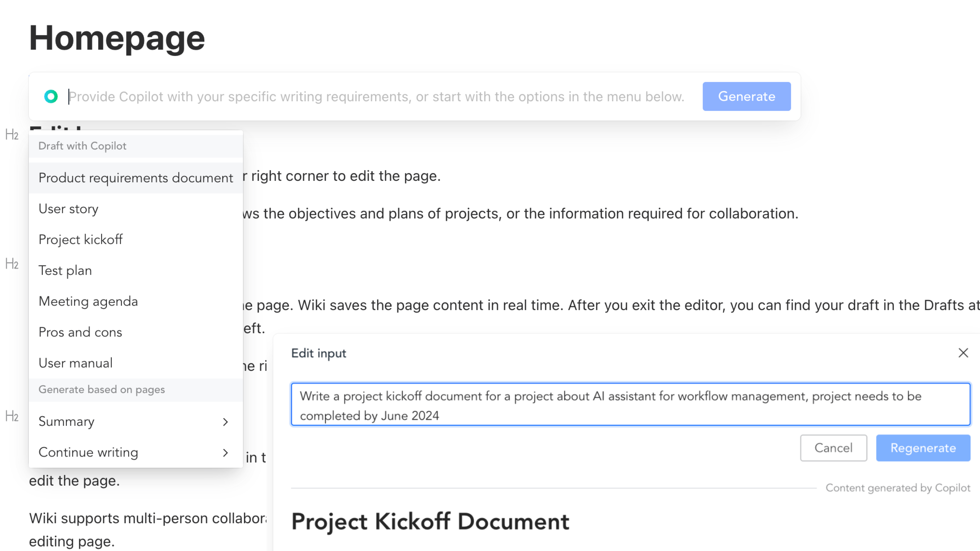The width and height of the screenshot is (980, 551).
Task: Select Pros and cons option
Action: (80, 332)
